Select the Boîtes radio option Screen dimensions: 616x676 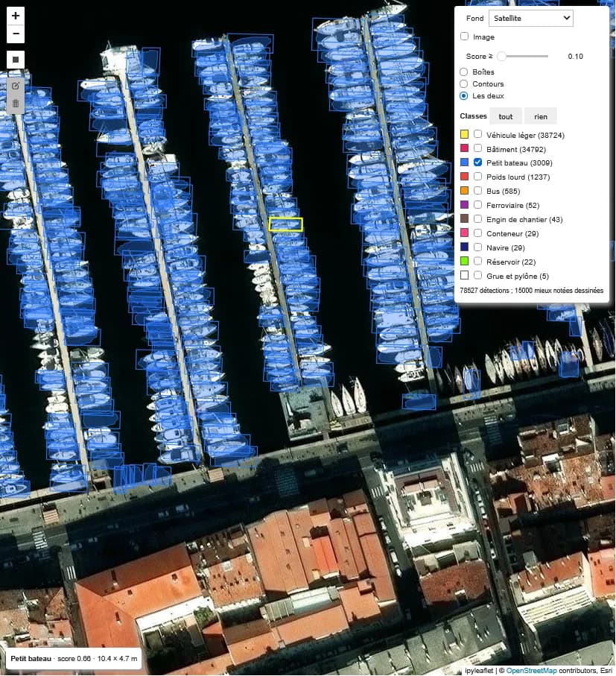tap(464, 72)
